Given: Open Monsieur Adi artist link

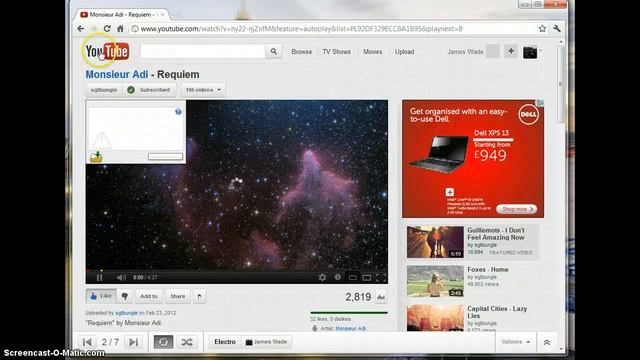Looking at the screenshot, I should (x=351, y=328).
